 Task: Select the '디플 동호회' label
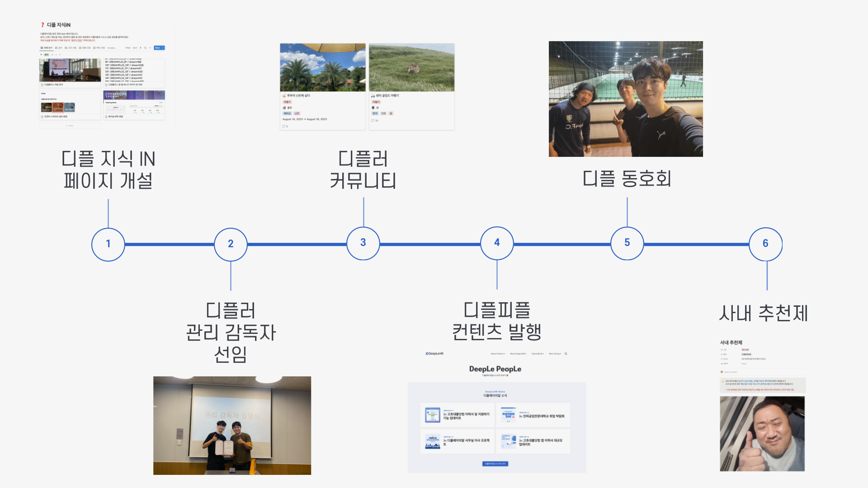tap(627, 178)
